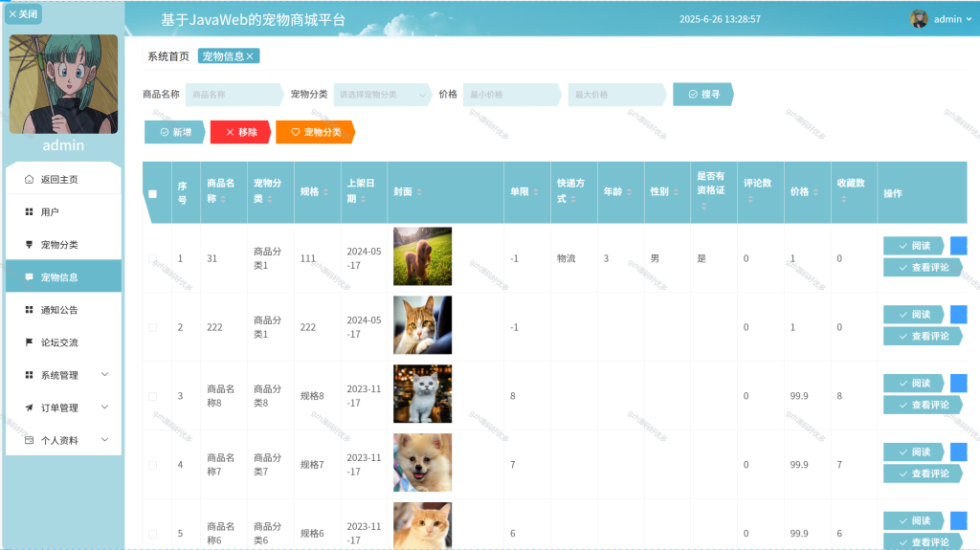Open the 请选择宠物分类 dropdown
The width and height of the screenshot is (980, 550).
click(383, 95)
